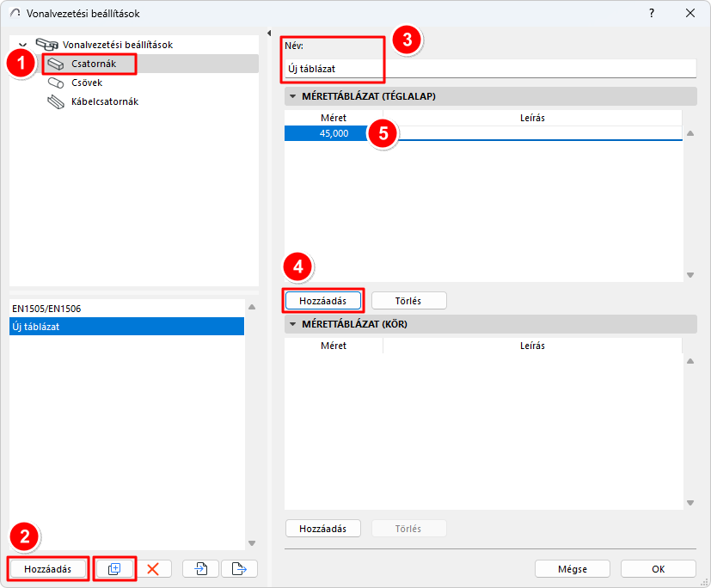Click the Kábelcsatornák cable tray icon

pos(56,102)
